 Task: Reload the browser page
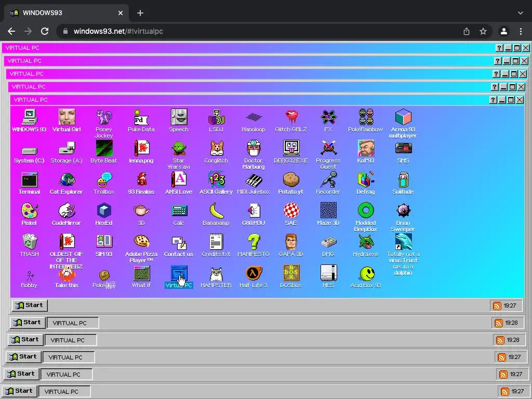coord(45,31)
